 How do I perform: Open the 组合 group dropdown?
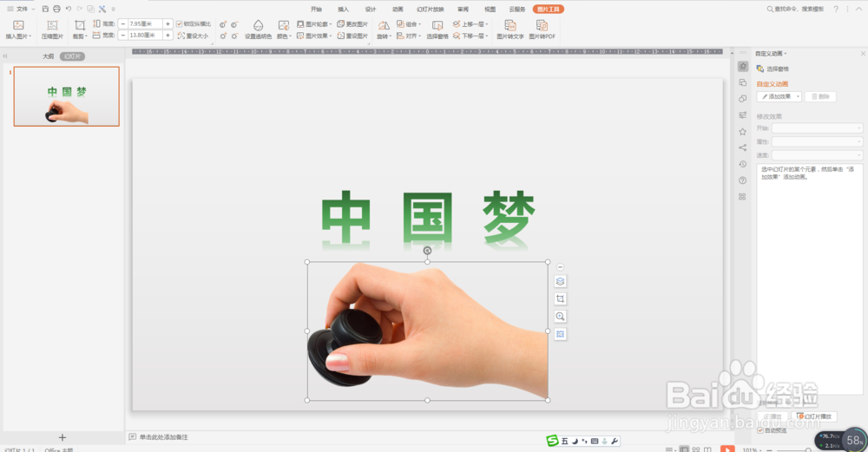click(409, 23)
